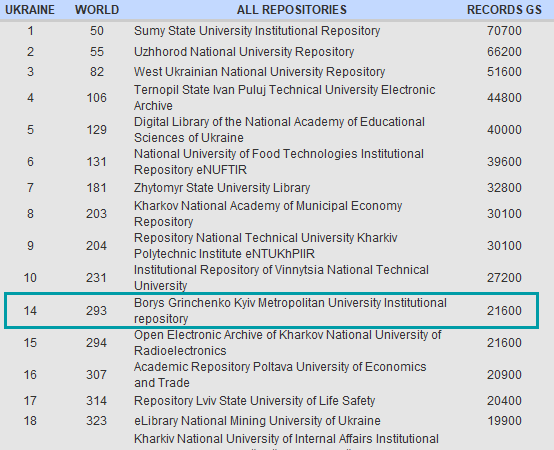
Task: Click world rank 50
Action: (97, 31)
